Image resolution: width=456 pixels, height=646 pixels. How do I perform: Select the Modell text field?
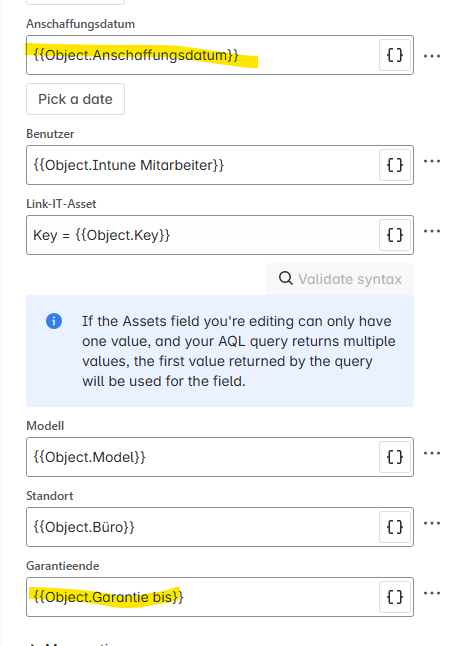pos(202,457)
